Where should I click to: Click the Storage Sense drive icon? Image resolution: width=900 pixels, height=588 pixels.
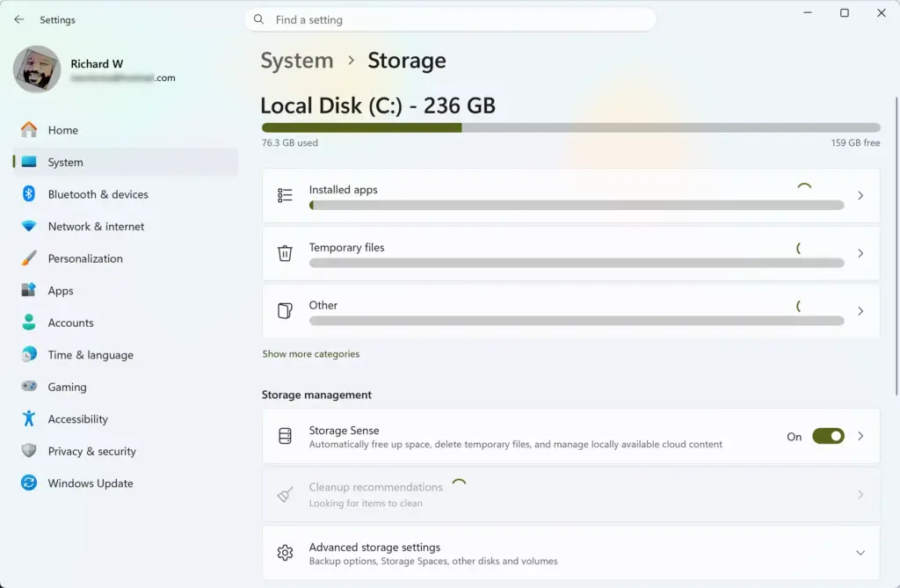pyautogui.click(x=285, y=437)
